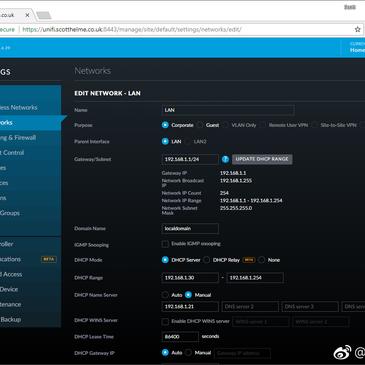
Task: Select the Remote User VPN purpose
Action: coord(263,125)
